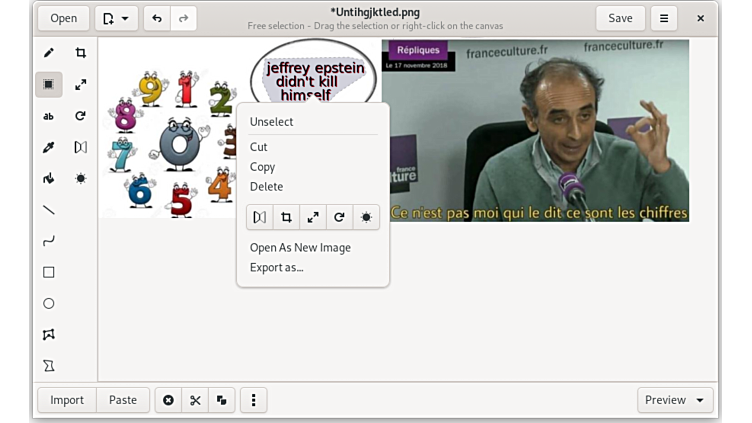The height and width of the screenshot is (423, 752).
Task: Open the three-dot more options button
Action: click(254, 400)
